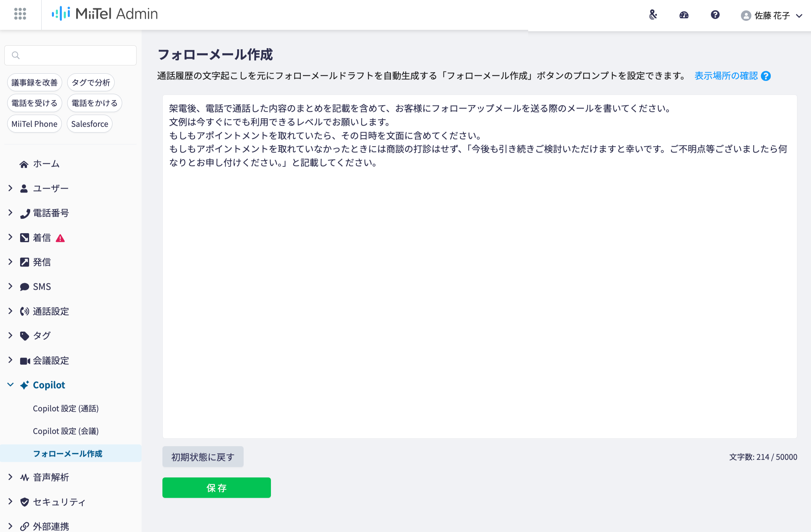Open the Copilot menu label
Image resolution: width=811 pixels, height=532 pixels.
tap(49, 385)
